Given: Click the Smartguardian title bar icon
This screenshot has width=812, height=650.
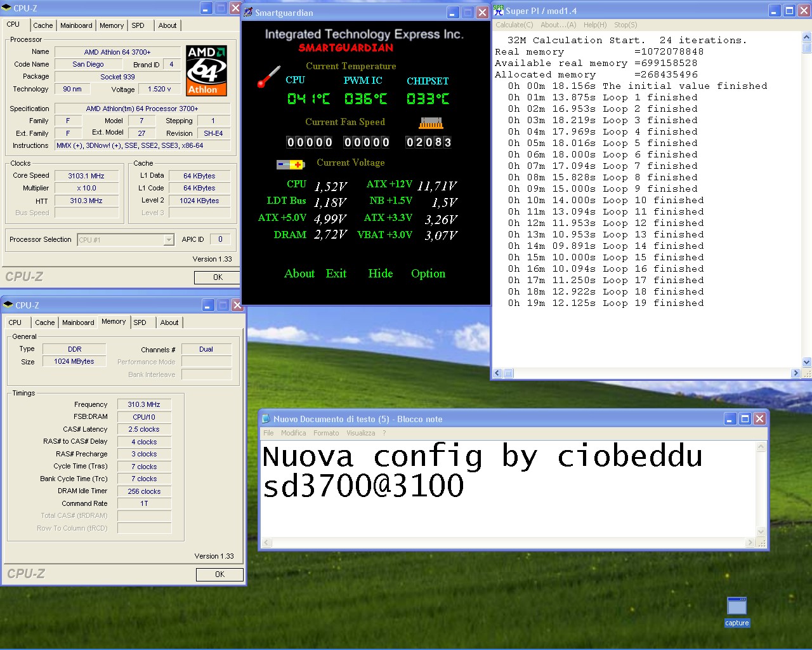Looking at the screenshot, I should point(248,12).
